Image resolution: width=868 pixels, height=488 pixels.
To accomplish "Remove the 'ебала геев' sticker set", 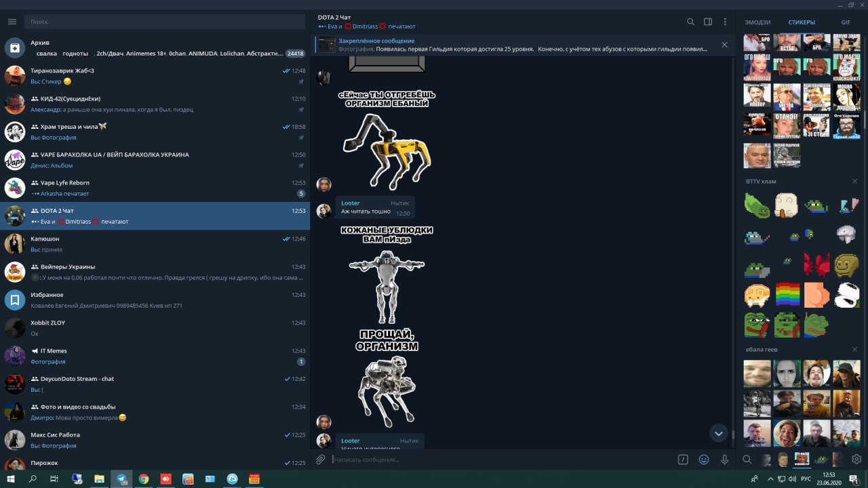I will pyautogui.click(x=854, y=350).
